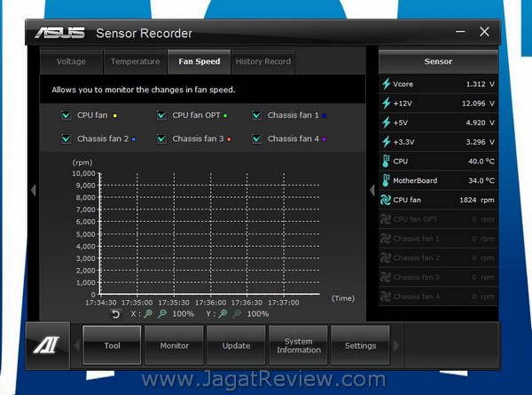Click the yellow CPU fan color swatch

click(x=115, y=115)
